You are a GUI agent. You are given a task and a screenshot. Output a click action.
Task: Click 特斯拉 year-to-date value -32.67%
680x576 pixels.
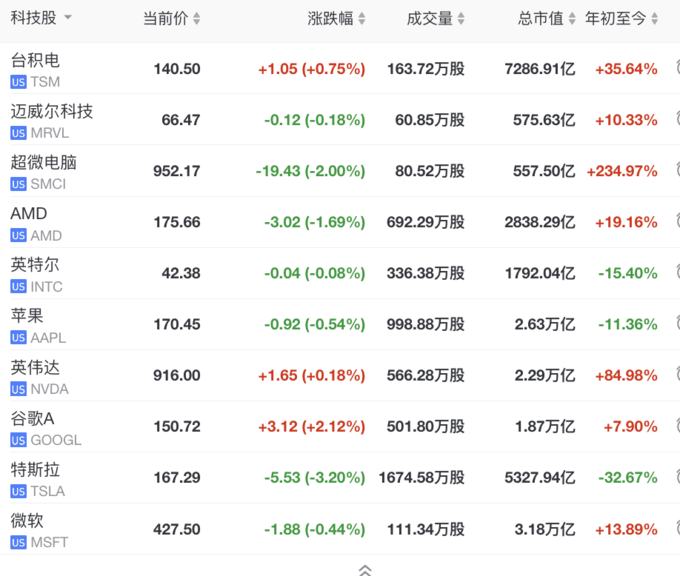(x=626, y=478)
